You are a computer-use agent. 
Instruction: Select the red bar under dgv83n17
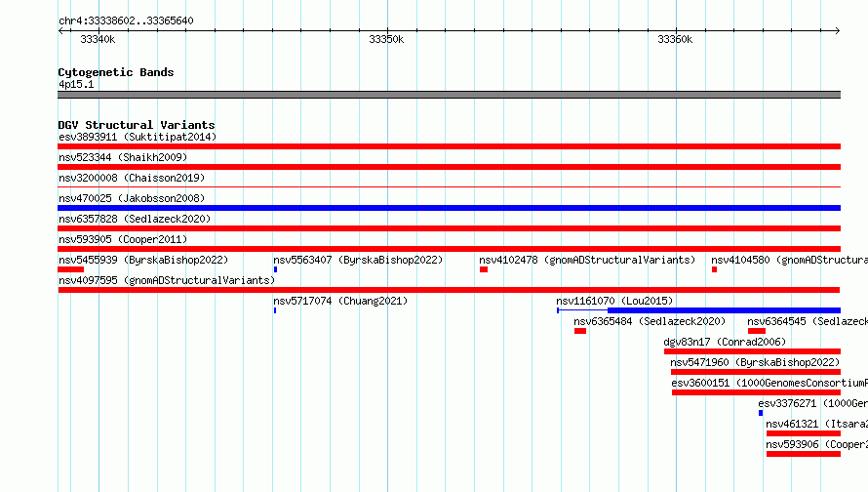click(752, 351)
